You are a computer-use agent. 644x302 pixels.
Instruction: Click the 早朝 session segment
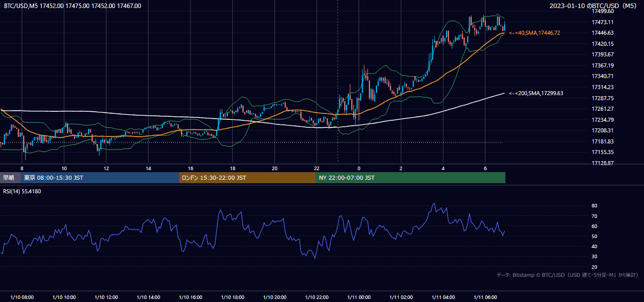[x=10, y=178]
